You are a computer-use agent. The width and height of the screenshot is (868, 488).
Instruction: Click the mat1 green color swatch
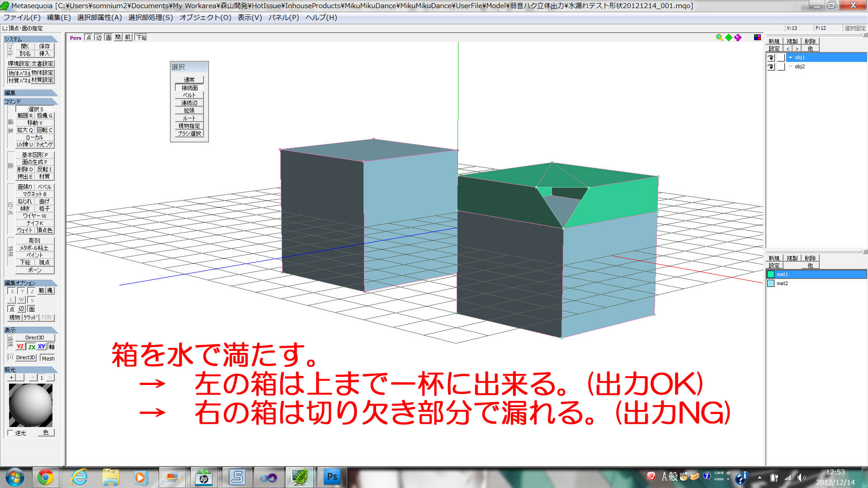click(771, 274)
